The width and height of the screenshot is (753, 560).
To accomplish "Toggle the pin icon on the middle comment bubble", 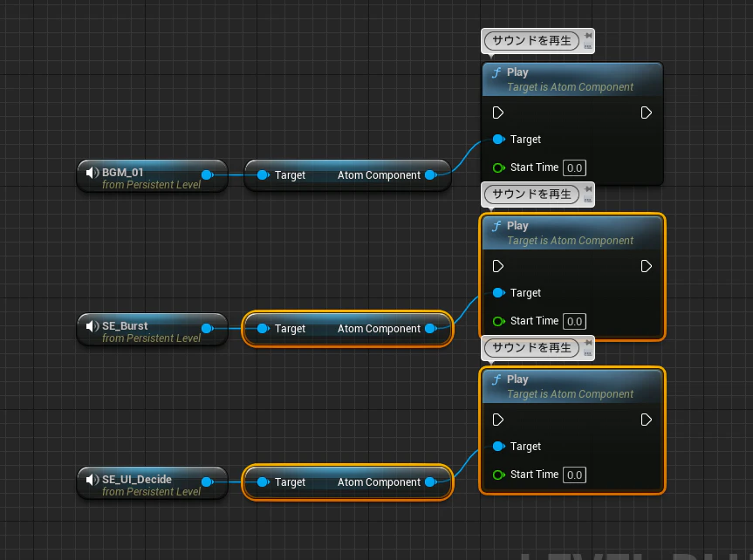I will pos(588,189).
